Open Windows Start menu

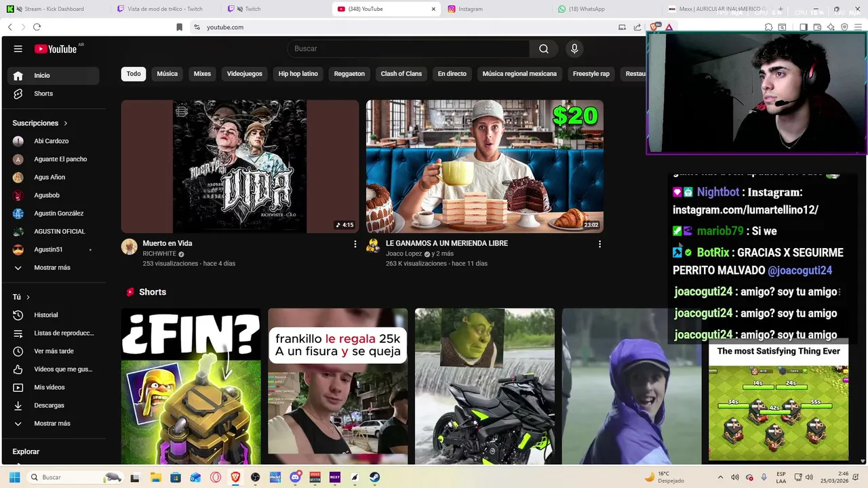[14, 477]
